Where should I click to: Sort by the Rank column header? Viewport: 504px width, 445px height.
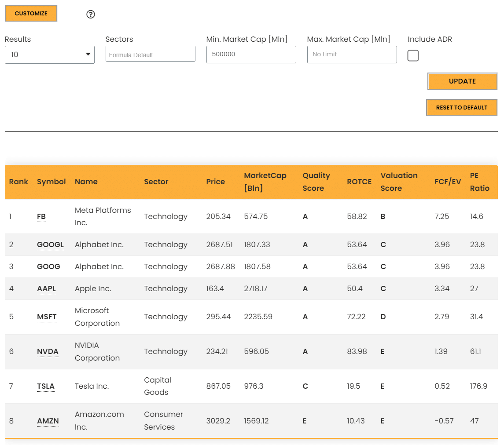click(18, 182)
